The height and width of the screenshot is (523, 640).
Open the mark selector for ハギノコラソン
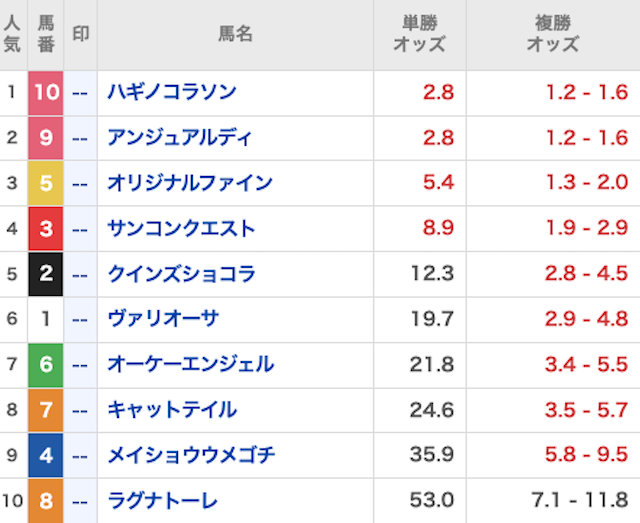81,93
